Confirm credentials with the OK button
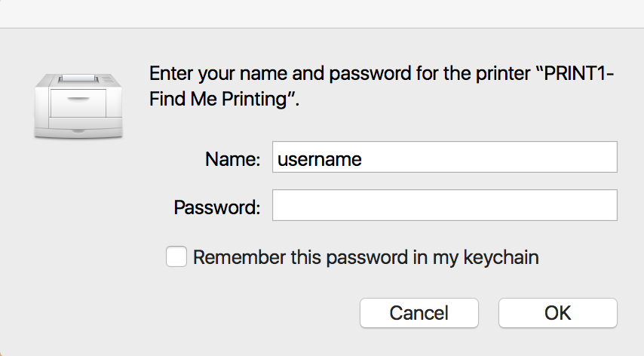This screenshot has width=644, height=356. [557, 312]
